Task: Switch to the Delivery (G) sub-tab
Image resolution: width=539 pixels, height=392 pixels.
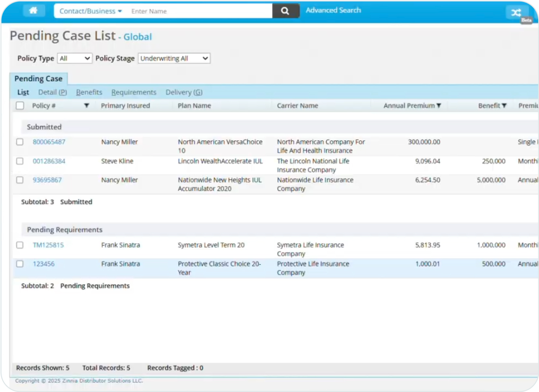Action: pyautogui.click(x=184, y=92)
